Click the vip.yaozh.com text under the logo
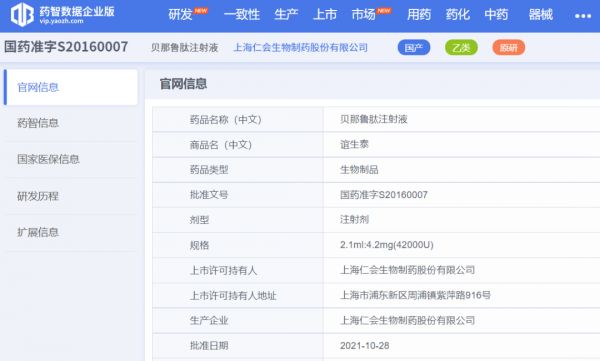The height and width of the screenshot is (361, 600). (x=61, y=21)
